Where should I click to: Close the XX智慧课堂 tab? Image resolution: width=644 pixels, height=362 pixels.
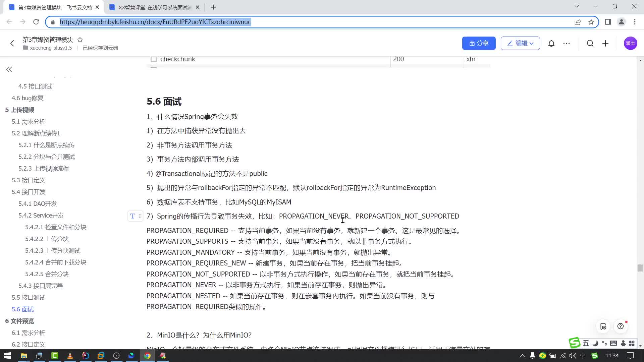[198, 7]
